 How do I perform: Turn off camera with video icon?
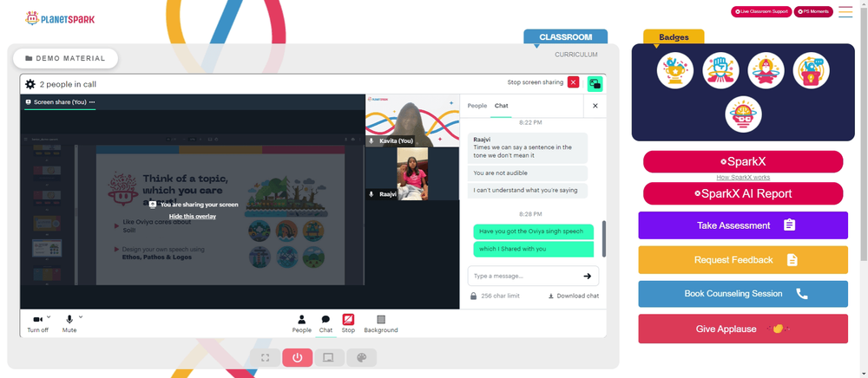point(37,319)
